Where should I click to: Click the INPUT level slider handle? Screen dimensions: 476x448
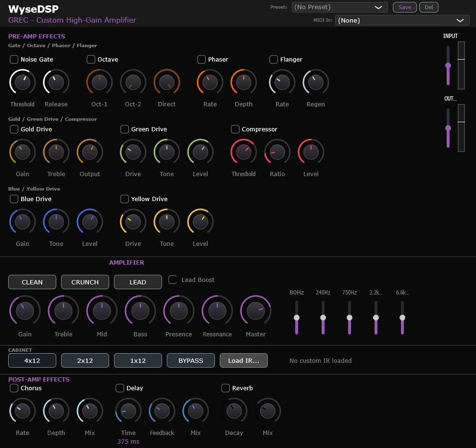pos(448,65)
